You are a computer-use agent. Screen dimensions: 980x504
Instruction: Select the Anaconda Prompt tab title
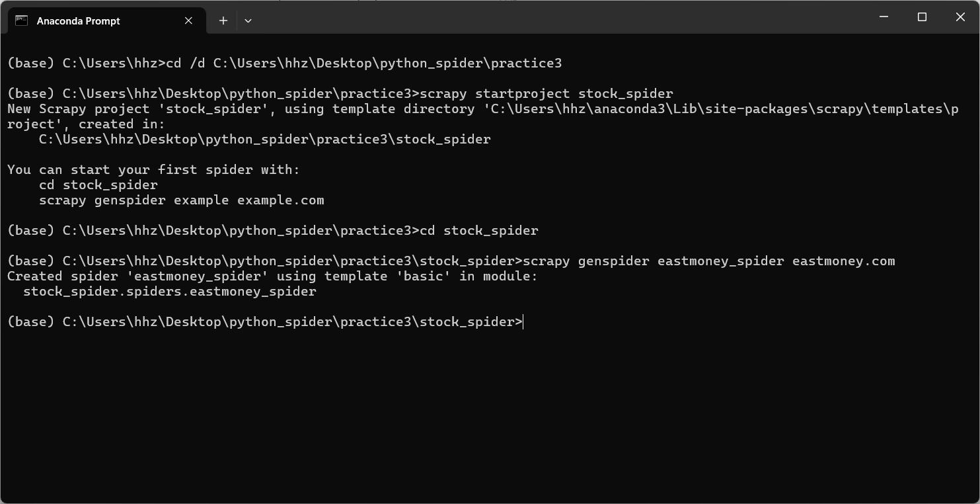(x=78, y=21)
